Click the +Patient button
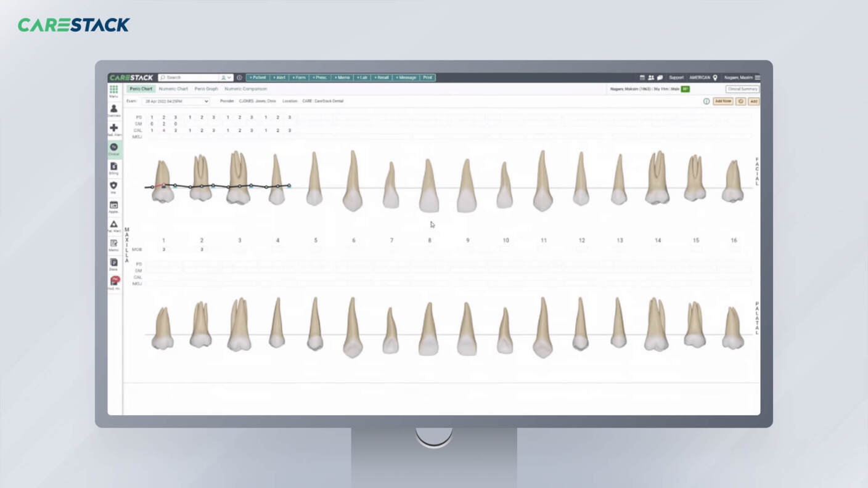868x488 pixels. (x=258, y=78)
